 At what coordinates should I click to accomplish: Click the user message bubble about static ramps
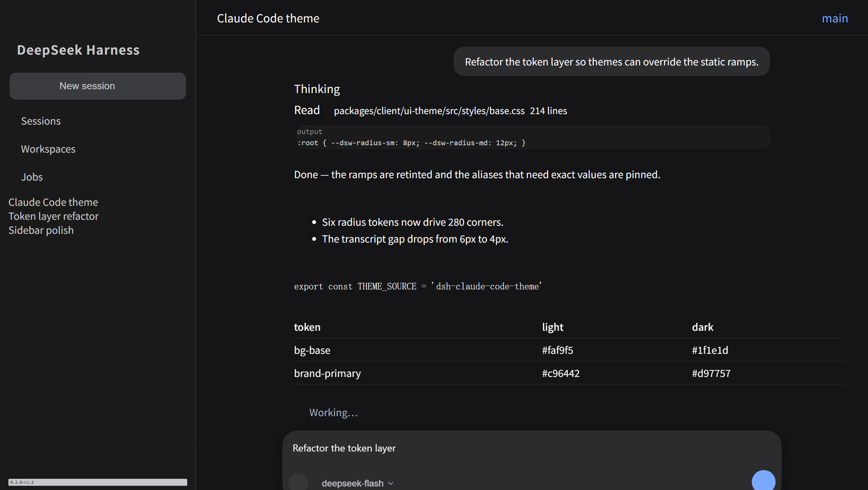tap(611, 62)
